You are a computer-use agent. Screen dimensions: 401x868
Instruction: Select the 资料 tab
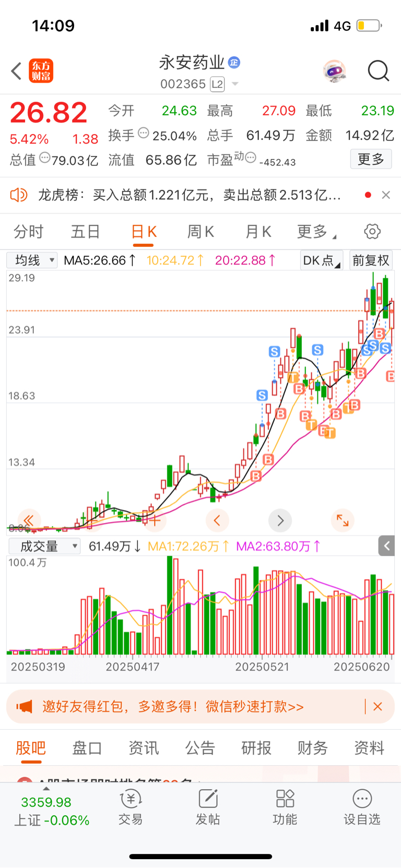pos(369,748)
